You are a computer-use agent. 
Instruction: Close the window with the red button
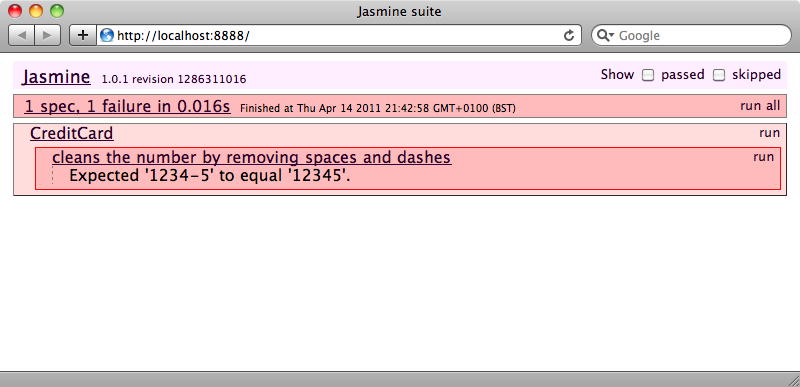coord(15,11)
